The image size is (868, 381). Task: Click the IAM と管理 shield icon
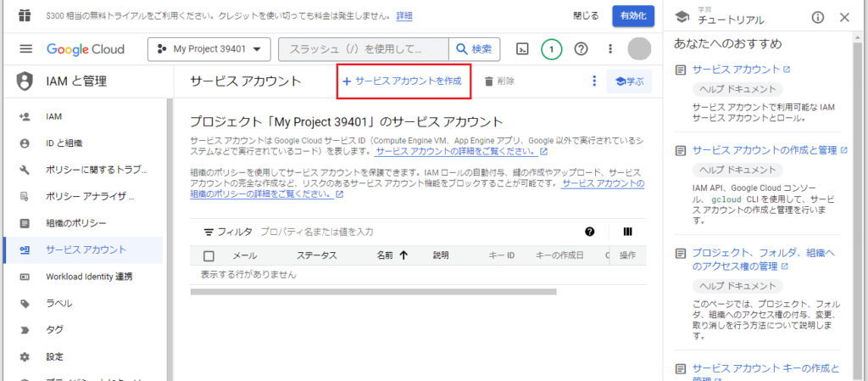(x=25, y=82)
